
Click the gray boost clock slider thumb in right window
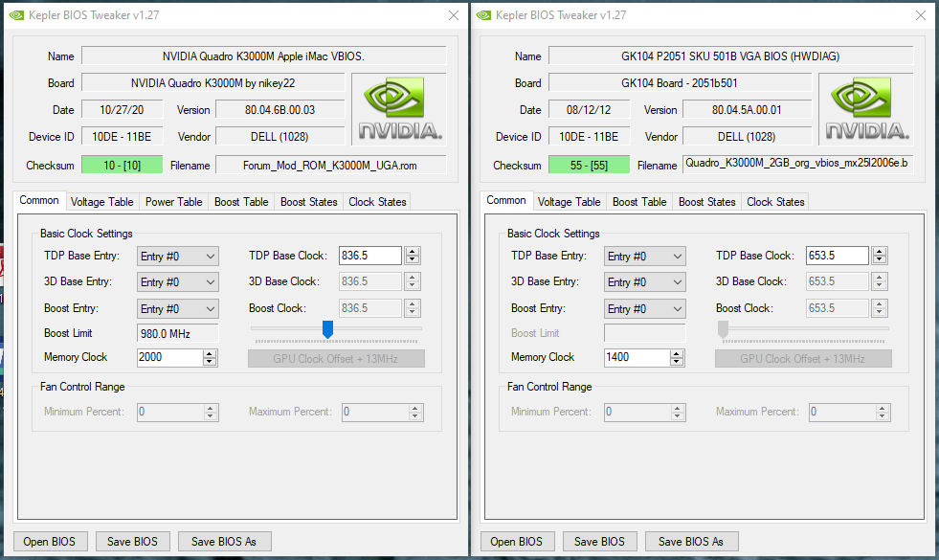coord(723,328)
